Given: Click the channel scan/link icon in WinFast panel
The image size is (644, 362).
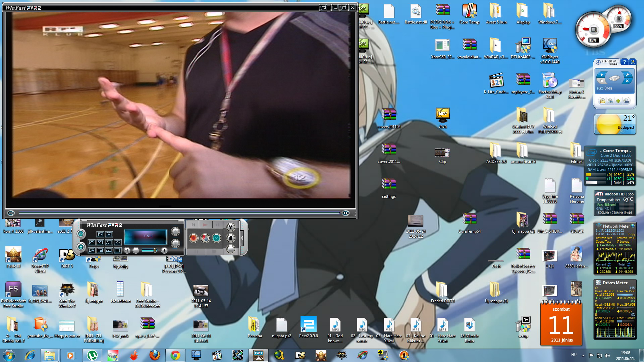Looking at the screenshot, I should [118, 242].
